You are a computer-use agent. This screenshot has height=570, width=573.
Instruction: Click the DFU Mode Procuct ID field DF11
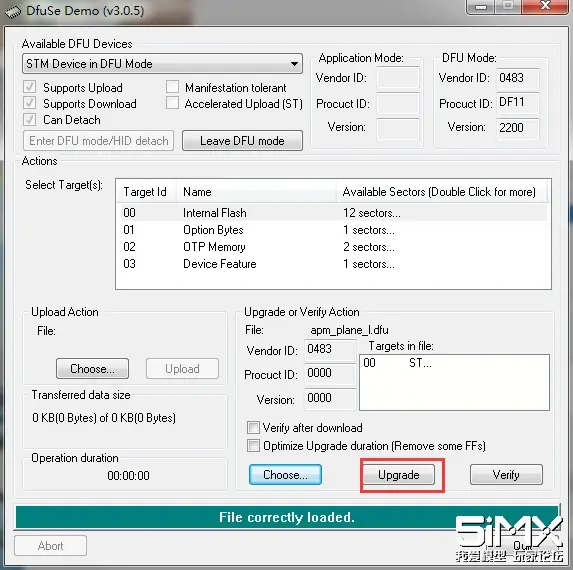coord(517,103)
